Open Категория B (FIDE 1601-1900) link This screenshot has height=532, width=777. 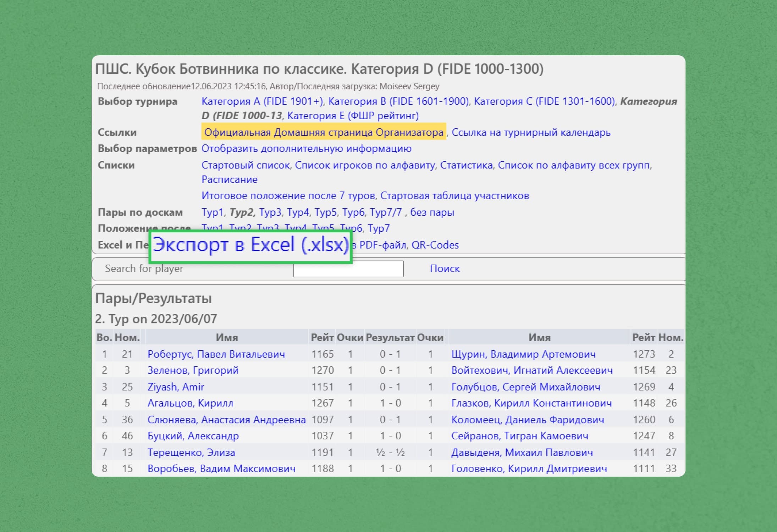pyautogui.click(x=398, y=101)
